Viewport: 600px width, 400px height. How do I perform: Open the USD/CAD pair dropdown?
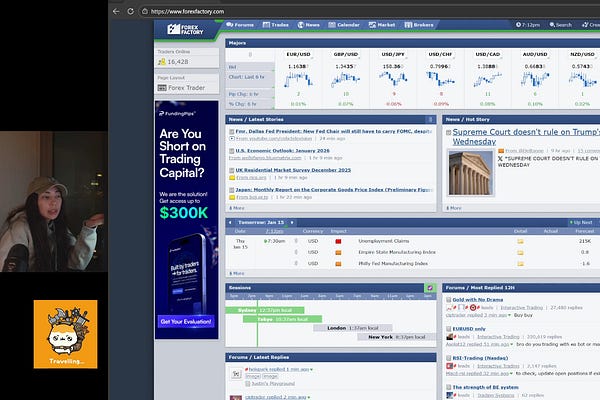point(488,55)
